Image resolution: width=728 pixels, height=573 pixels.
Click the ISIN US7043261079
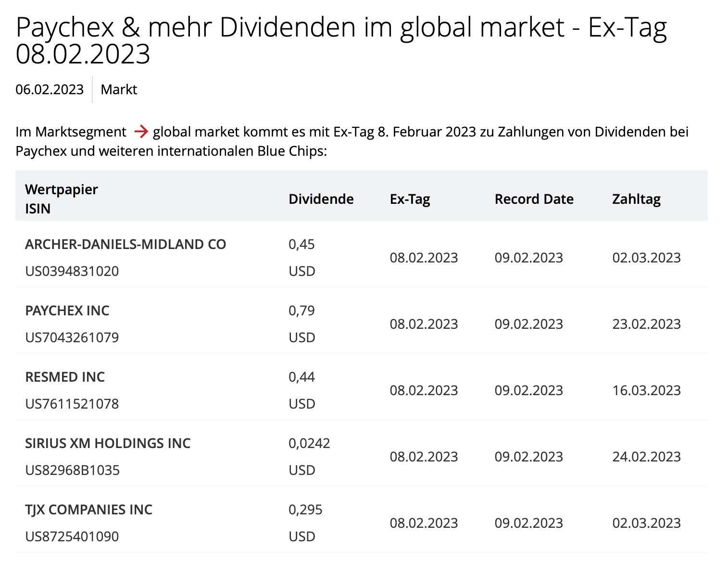[72, 337]
